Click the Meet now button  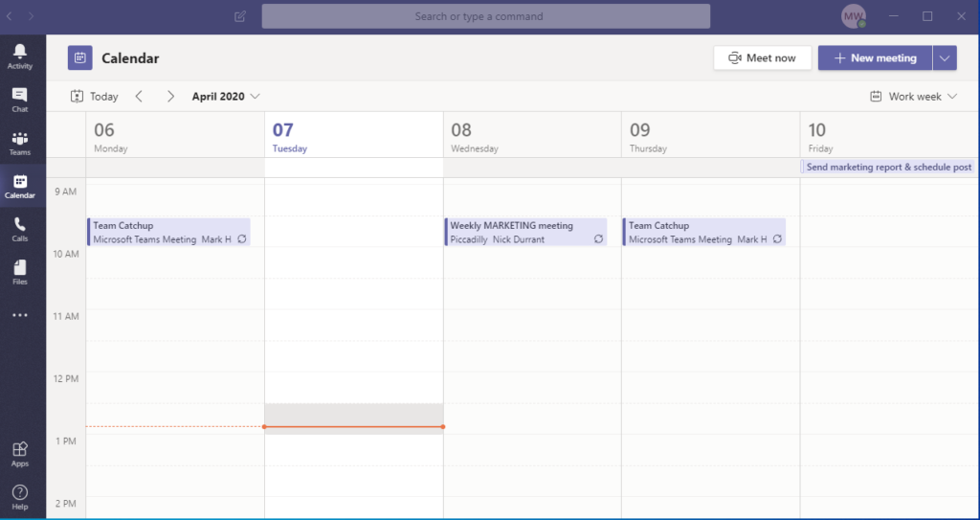pos(762,57)
